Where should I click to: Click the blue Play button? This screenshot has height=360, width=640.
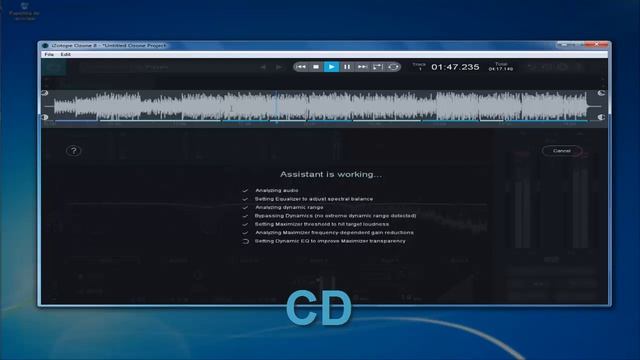(x=331, y=67)
